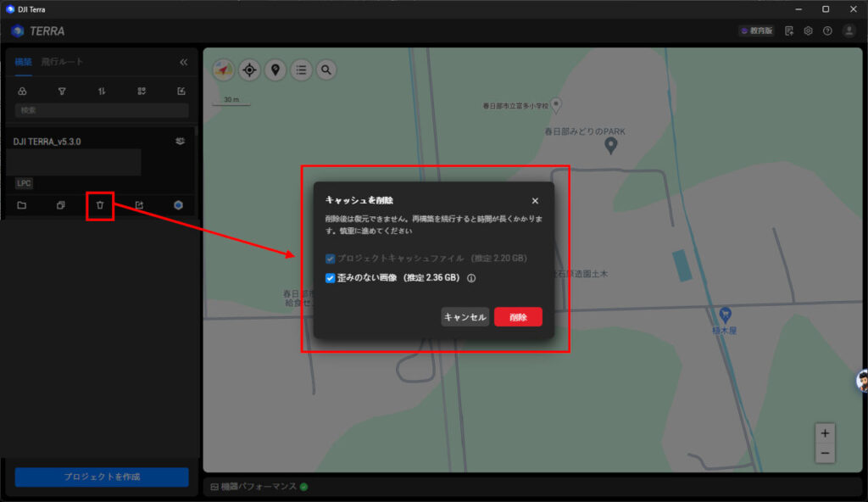The height and width of the screenshot is (502, 868).
Task: Uncheck 歪みのない画像 checkbox
Action: (330, 278)
